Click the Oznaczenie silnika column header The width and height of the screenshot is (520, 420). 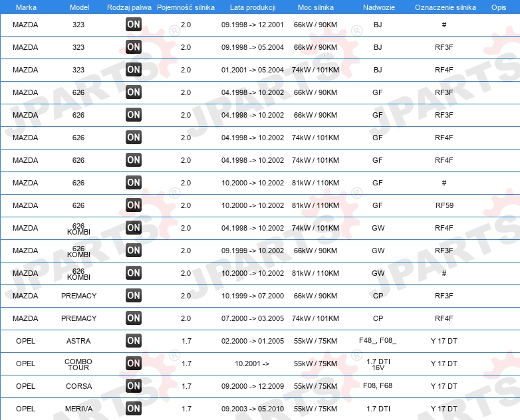[x=446, y=7]
